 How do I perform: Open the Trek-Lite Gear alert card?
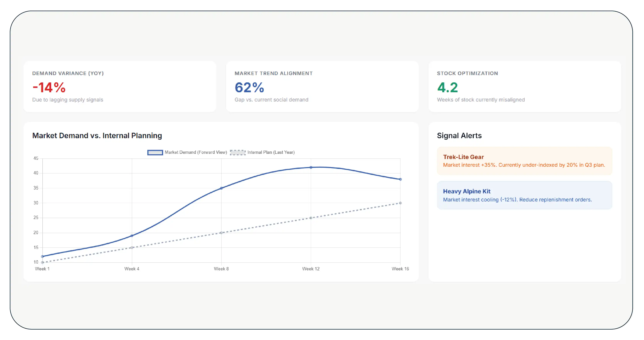[x=525, y=161]
